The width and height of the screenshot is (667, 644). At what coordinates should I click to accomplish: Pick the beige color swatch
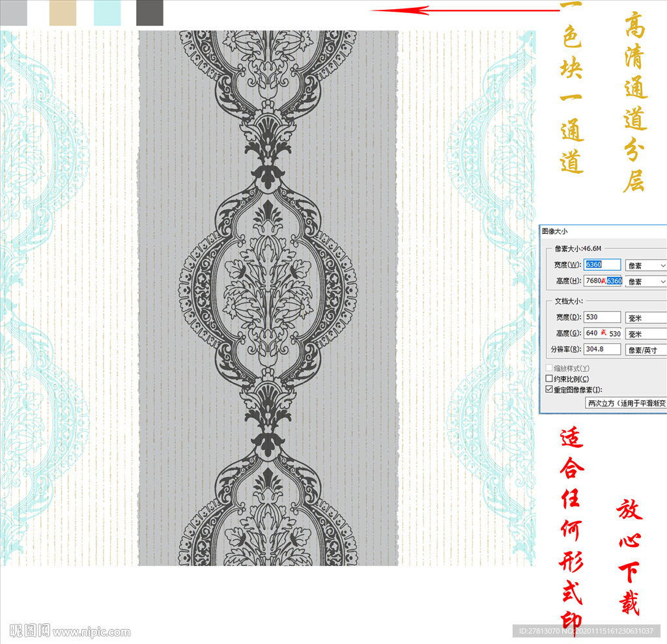(63, 13)
